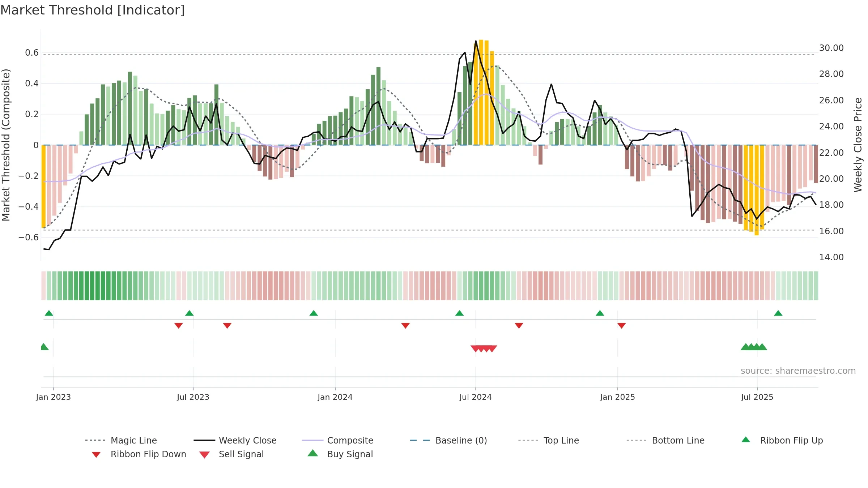Click ribbon flip down marker after Jul 2023
The width and height of the screenshot is (868, 488).
(x=227, y=326)
